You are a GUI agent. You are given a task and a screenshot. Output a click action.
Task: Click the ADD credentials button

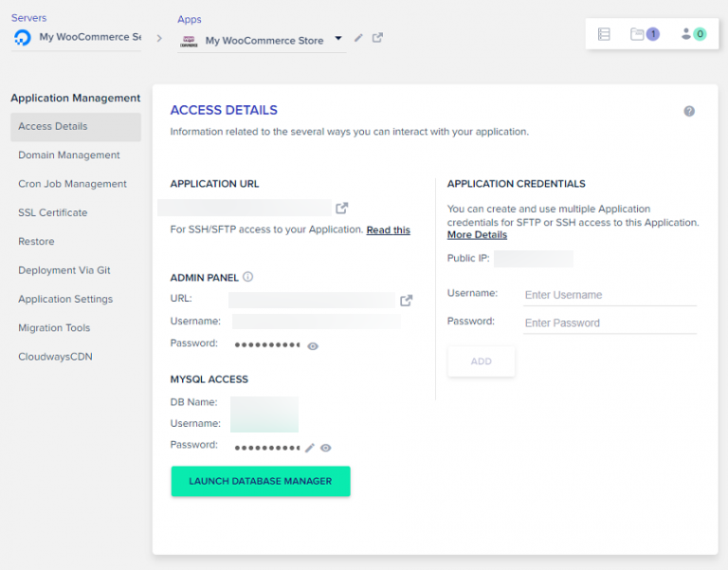[481, 361]
